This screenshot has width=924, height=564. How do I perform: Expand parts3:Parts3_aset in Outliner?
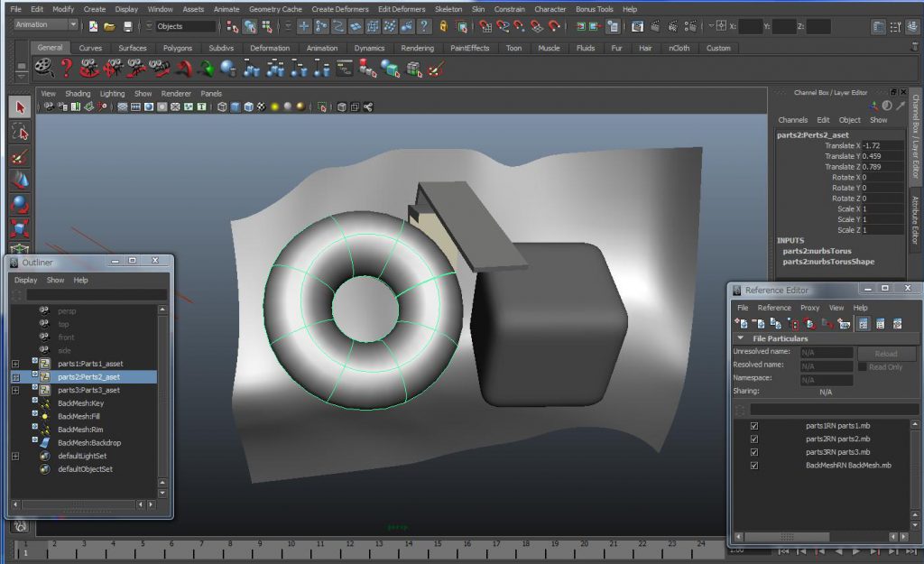[15, 390]
